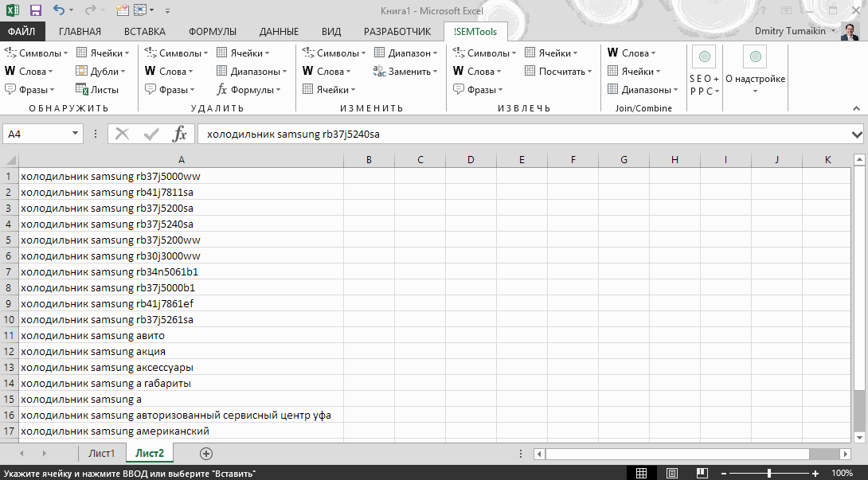Select cell 'холодильник samsung авито'
This screenshot has height=480, width=868.
(181, 335)
